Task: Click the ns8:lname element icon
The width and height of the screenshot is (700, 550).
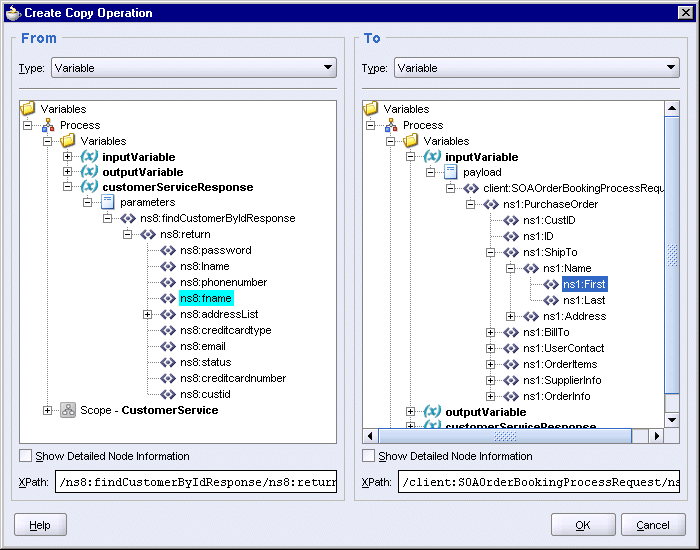Action: (168, 267)
